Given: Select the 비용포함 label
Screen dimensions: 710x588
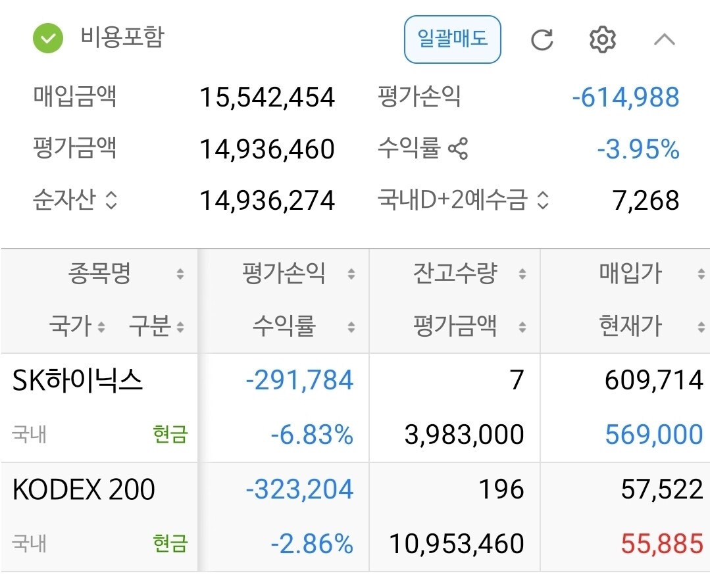Looking at the screenshot, I should click(x=122, y=37).
